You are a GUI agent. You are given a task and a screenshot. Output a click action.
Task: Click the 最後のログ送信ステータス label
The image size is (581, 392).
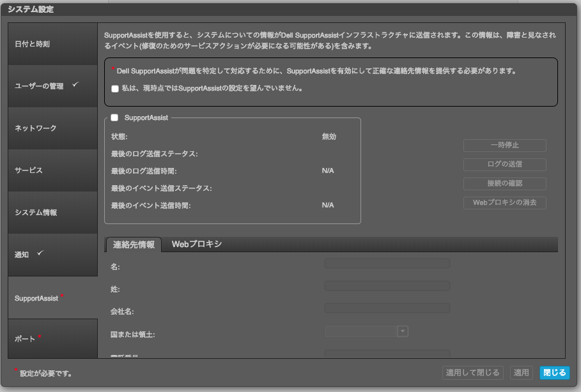click(155, 154)
